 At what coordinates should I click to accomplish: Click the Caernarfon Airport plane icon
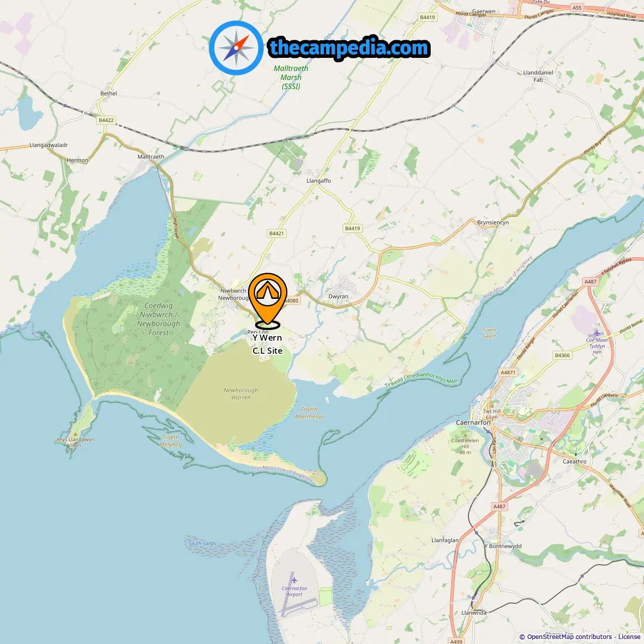click(x=294, y=581)
